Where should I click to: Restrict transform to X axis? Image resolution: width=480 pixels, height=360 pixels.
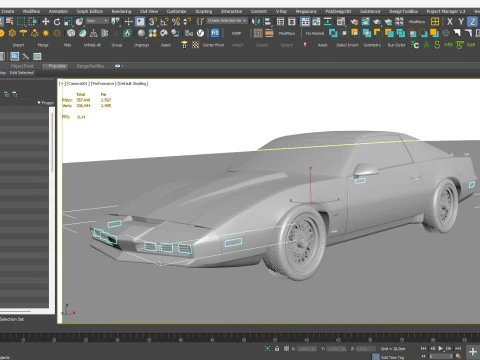tap(450, 22)
